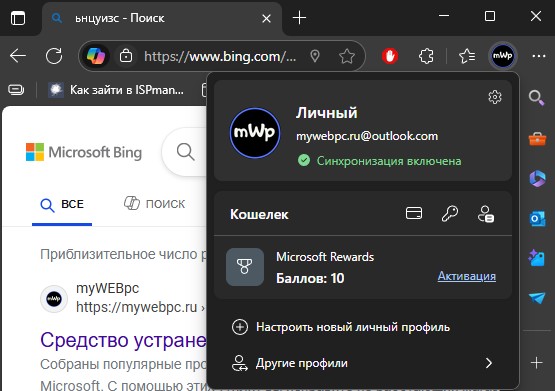
Task: Open result title "Средство устране..."
Action: (123, 340)
